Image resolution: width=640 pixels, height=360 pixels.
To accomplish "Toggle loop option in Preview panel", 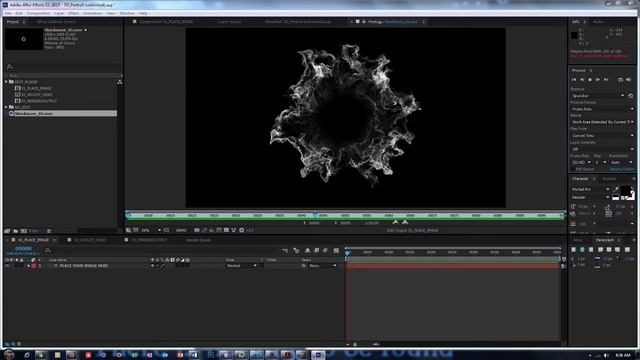I will tap(620, 80).
